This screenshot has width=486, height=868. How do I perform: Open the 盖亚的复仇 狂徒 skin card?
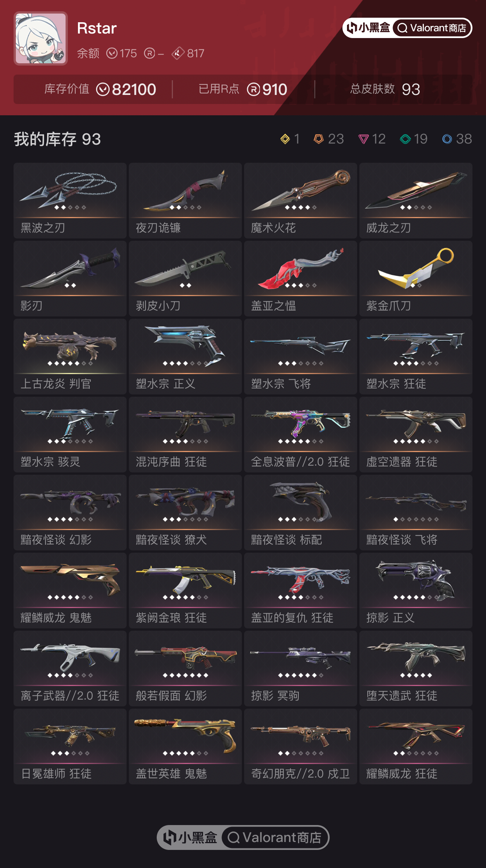301,590
